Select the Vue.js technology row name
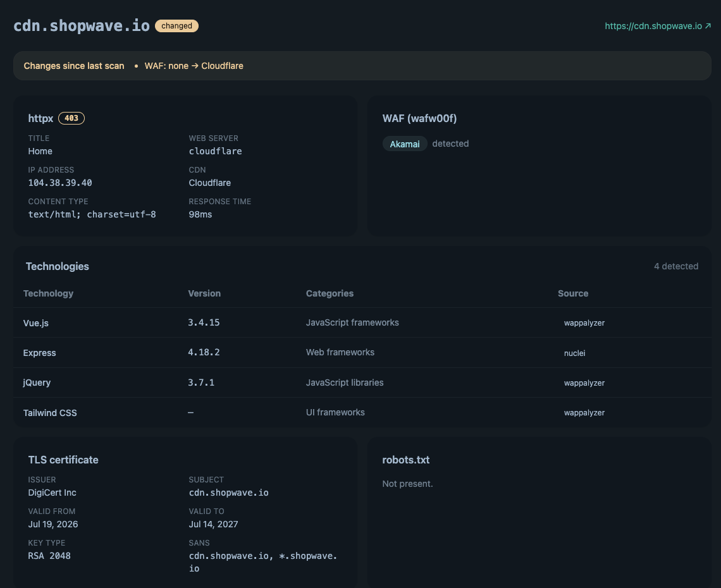 click(36, 323)
